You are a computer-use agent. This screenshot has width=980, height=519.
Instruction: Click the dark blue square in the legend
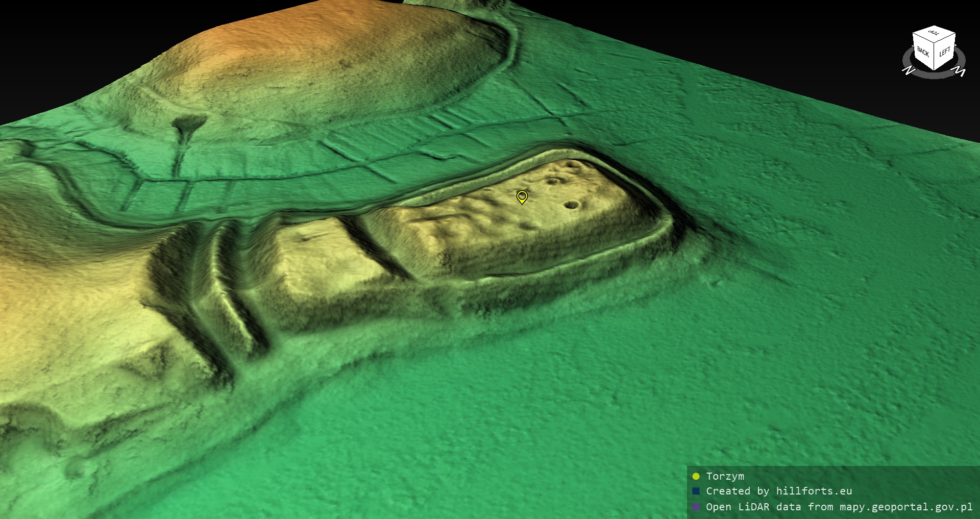696,491
